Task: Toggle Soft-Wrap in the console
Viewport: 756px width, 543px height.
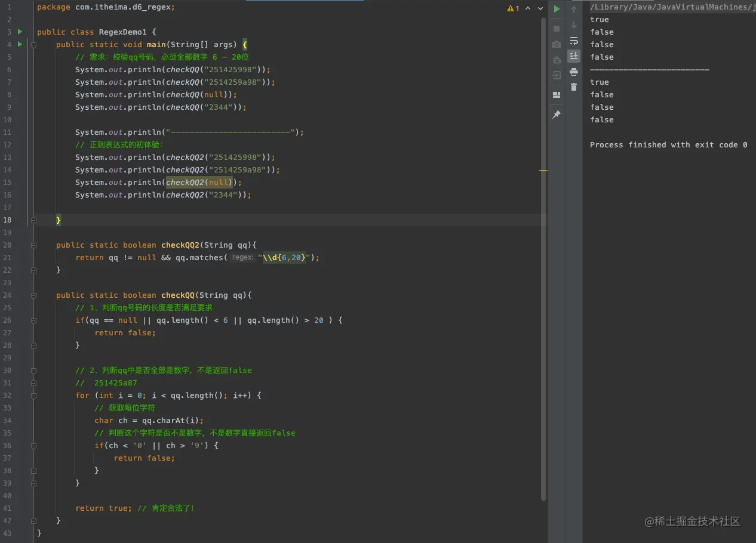Action: click(x=574, y=41)
